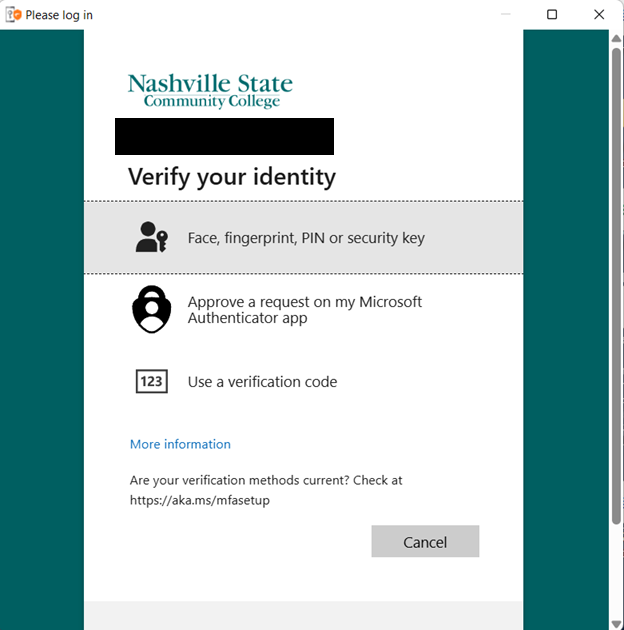Click the person-with-key sign-in icon
The image size is (624, 630).
(x=152, y=237)
